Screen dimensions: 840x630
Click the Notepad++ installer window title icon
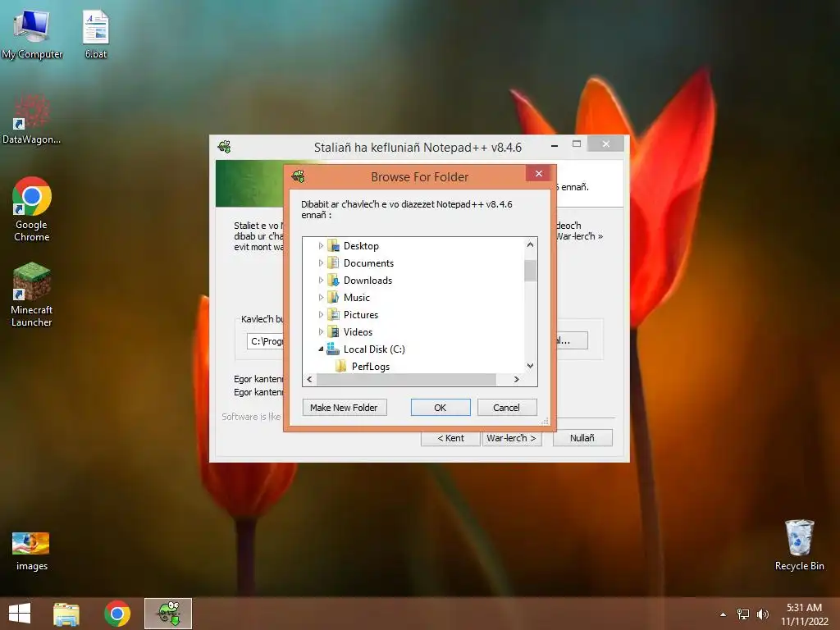225,146
